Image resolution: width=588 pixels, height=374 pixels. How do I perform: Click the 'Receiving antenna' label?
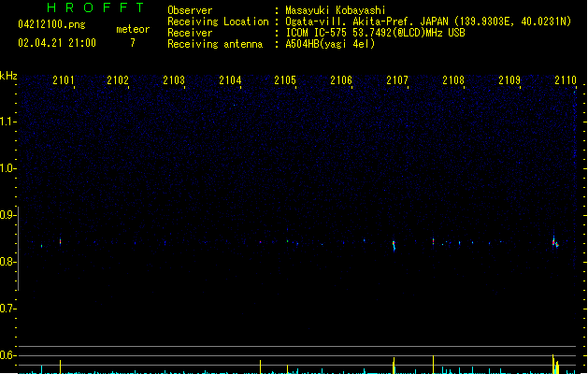215,44
